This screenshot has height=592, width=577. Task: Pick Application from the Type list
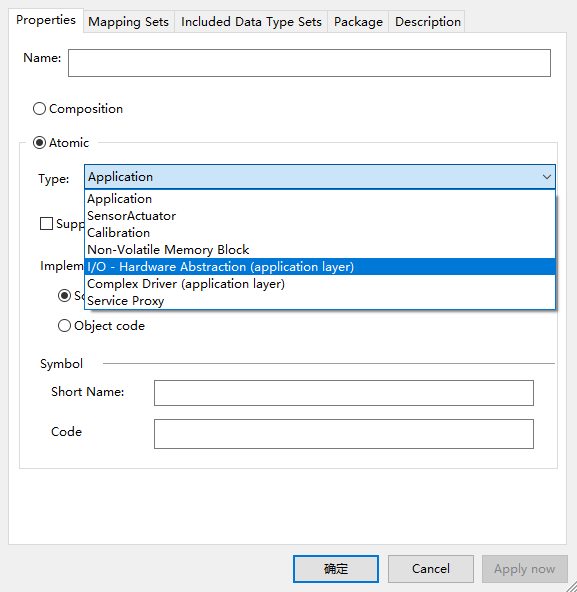point(320,199)
